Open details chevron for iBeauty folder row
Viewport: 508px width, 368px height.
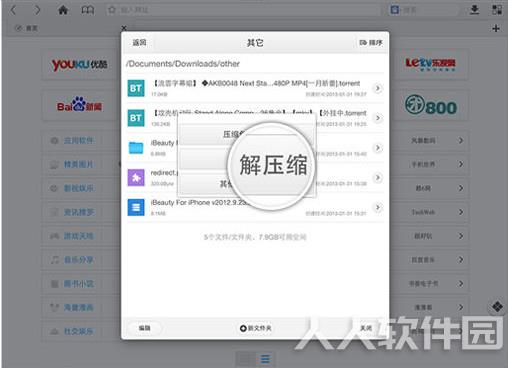tap(377, 148)
